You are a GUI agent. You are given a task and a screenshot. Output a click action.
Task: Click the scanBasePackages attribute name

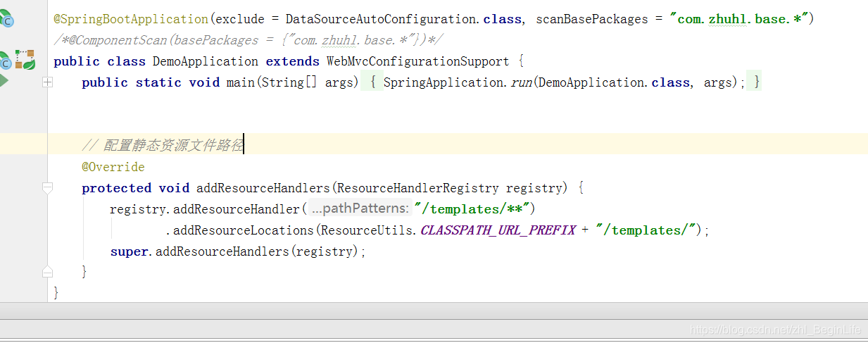(592, 19)
